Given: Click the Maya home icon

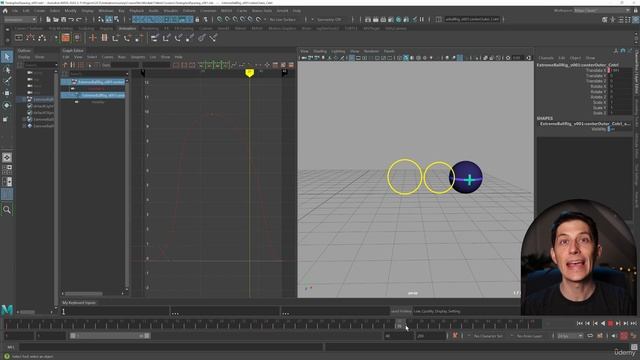Looking at the screenshot, I should [5, 11].
